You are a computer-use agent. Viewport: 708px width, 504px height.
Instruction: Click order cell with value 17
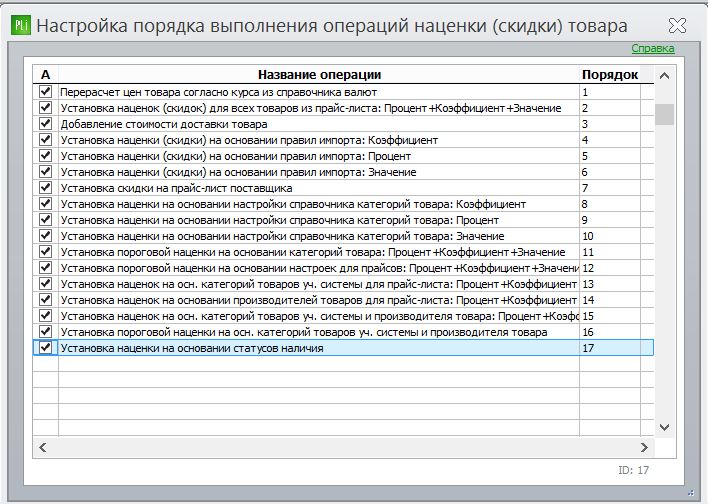click(610, 348)
